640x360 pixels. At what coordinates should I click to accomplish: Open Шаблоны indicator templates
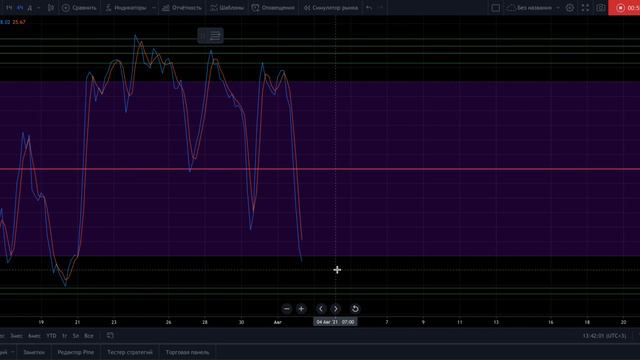pyautogui.click(x=227, y=8)
